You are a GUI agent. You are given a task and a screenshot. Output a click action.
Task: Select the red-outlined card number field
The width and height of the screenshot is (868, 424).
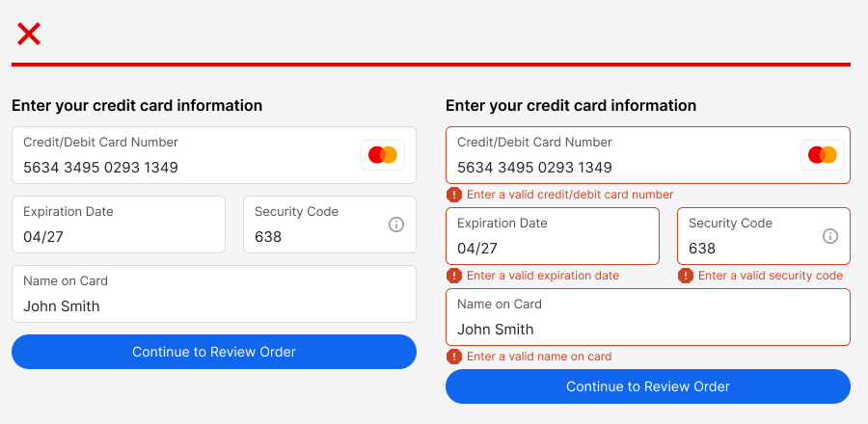[617, 156]
